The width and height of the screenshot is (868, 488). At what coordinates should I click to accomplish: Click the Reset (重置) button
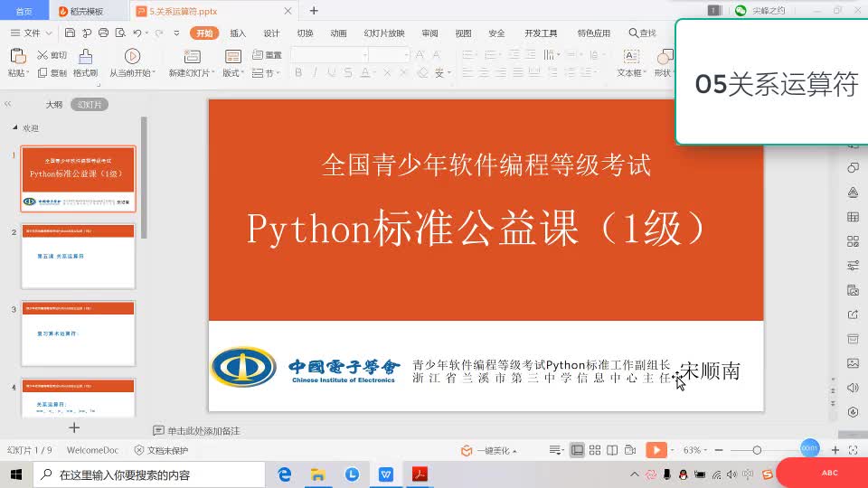(x=267, y=55)
